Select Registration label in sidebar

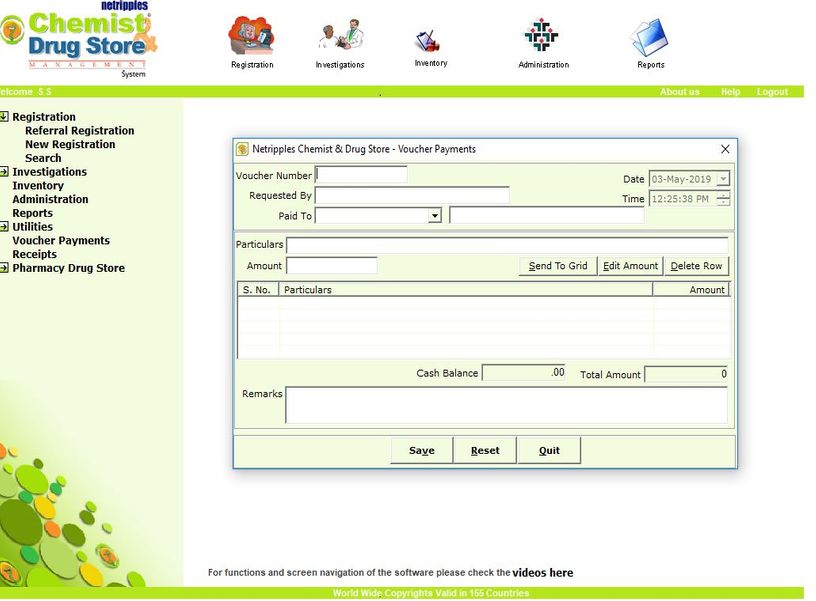tap(44, 117)
